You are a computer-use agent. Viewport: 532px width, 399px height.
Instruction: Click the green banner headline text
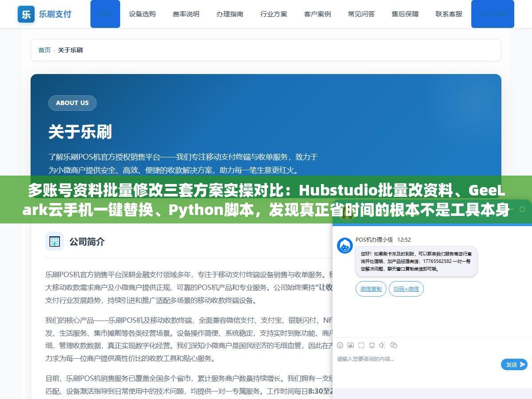coord(266,199)
